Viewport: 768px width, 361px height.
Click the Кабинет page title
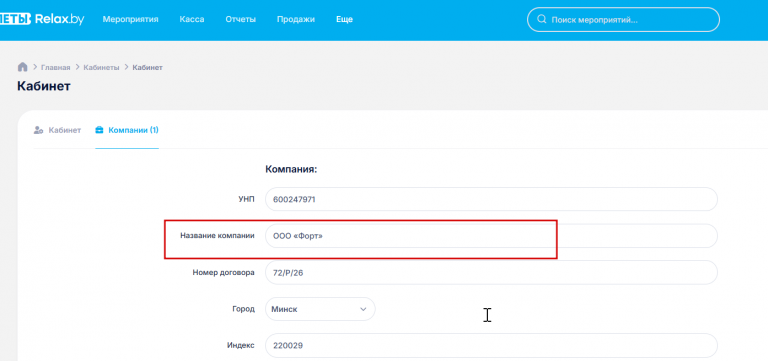pos(44,87)
